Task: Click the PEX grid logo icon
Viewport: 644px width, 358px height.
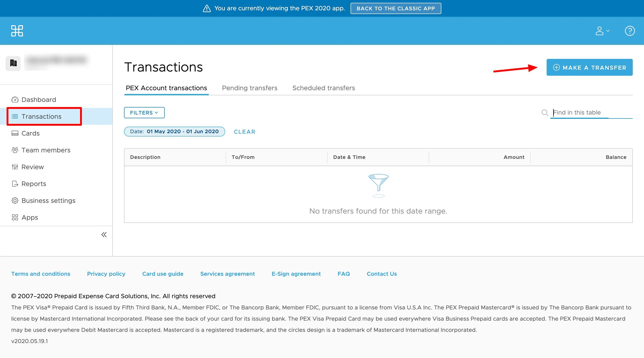Action: (17, 31)
